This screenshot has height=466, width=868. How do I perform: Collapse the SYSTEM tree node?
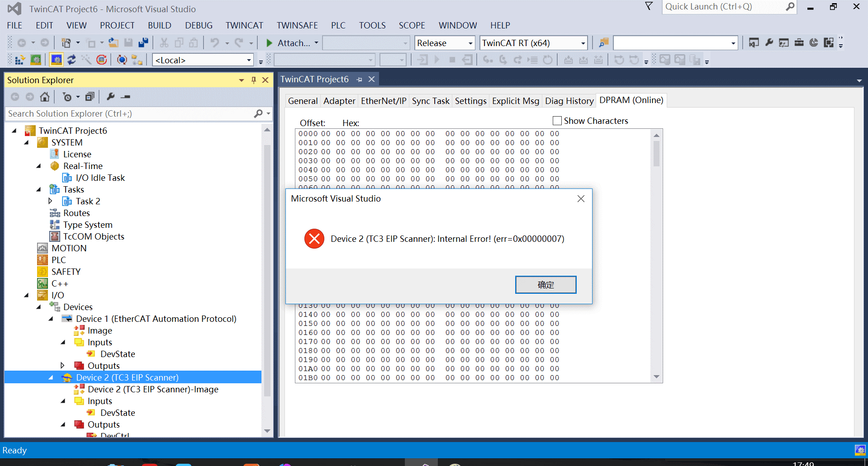coord(26,142)
